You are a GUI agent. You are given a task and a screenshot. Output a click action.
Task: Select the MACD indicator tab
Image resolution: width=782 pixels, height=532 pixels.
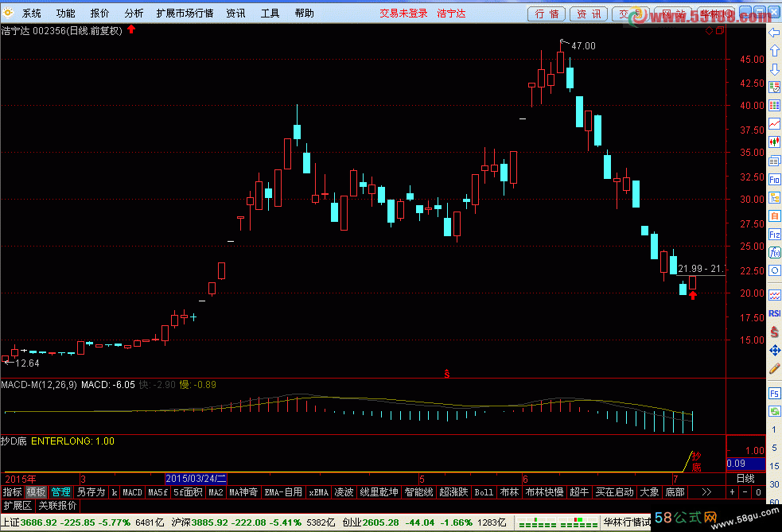132,492
